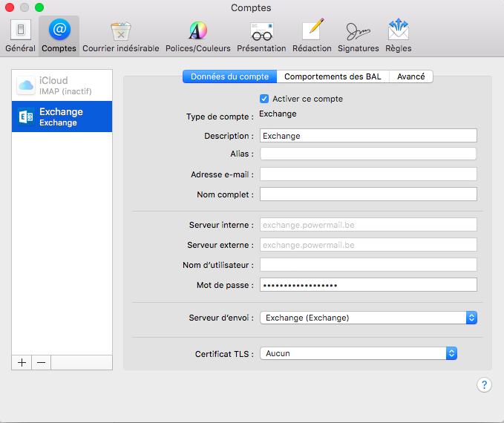The image size is (504, 423).
Task: Click the minus button to remove account
Action: [x=41, y=362]
